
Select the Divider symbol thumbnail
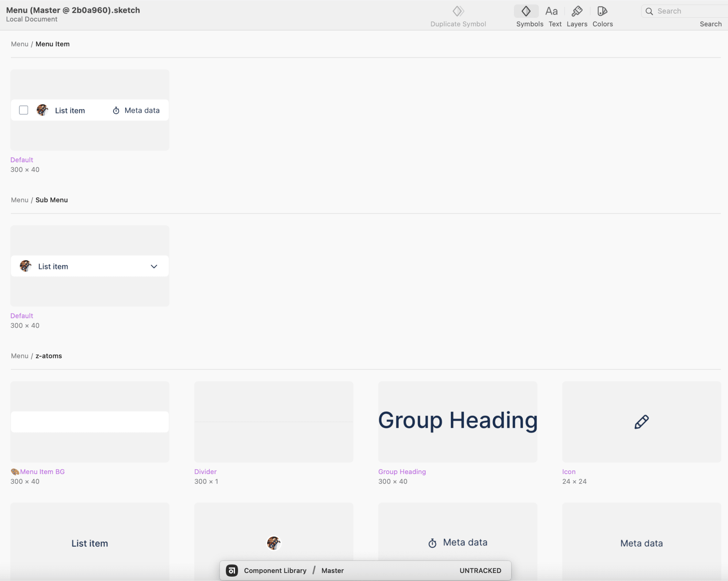[x=274, y=422]
